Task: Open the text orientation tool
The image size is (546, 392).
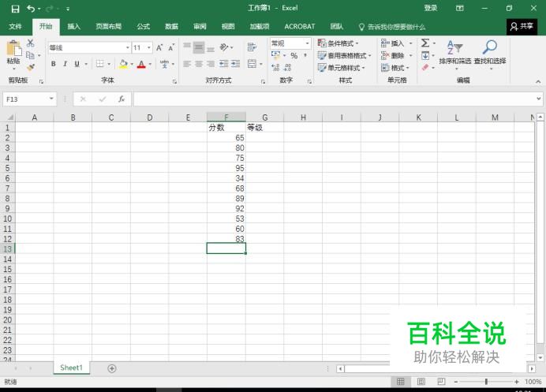Action: point(225,47)
